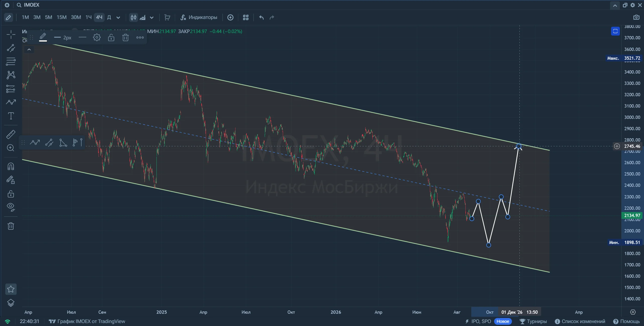The height and width of the screenshot is (326, 644).
Task: Remove all drawings with sidebar trash icon
Action: (11, 226)
